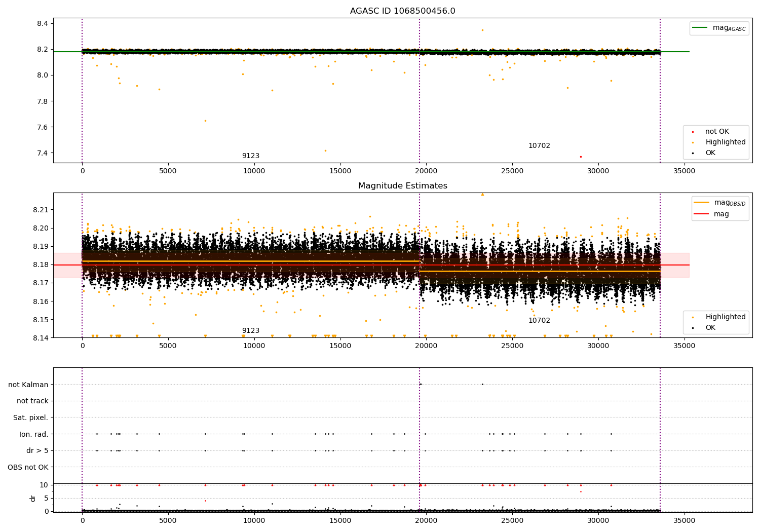
Task: Click OBSID label 10702 in middle plot
Action: click(x=539, y=321)
